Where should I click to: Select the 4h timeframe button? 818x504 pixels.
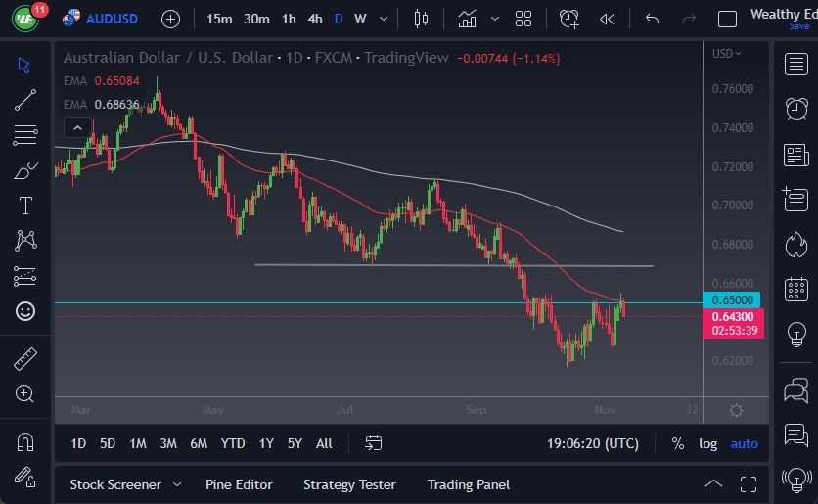314,19
